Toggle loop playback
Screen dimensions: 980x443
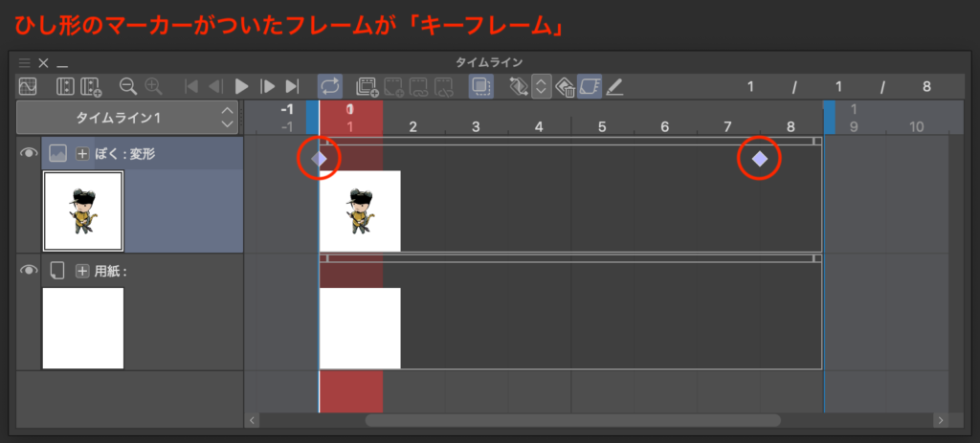click(330, 86)
